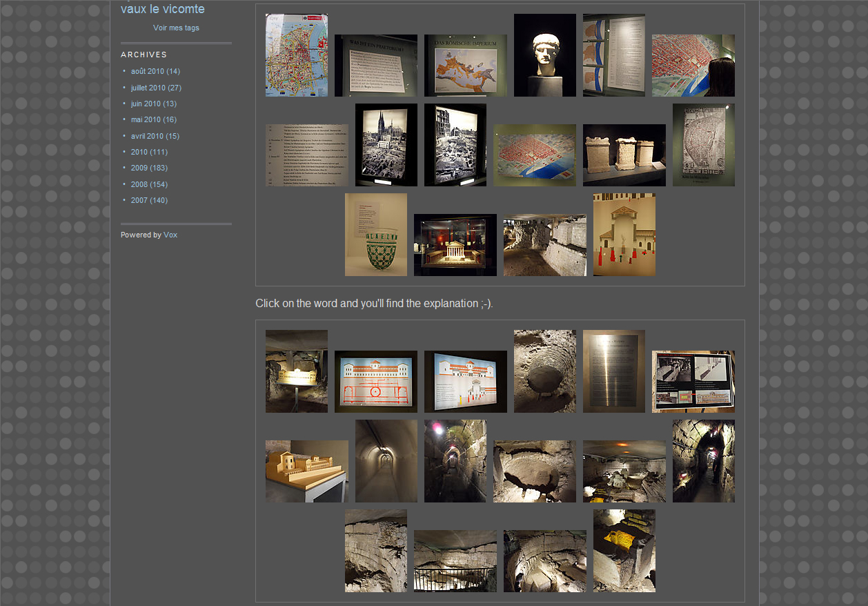Follow the Vox link in footer

[170, 235]
